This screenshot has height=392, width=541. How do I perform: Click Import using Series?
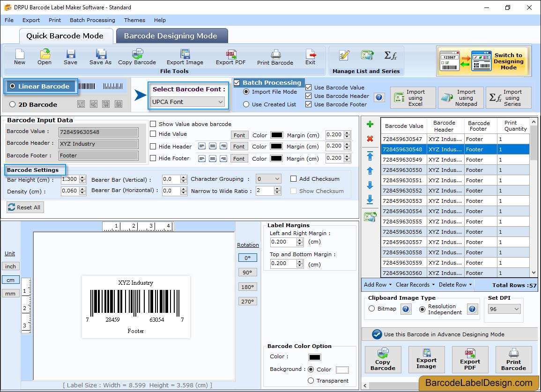coord(509,98)
